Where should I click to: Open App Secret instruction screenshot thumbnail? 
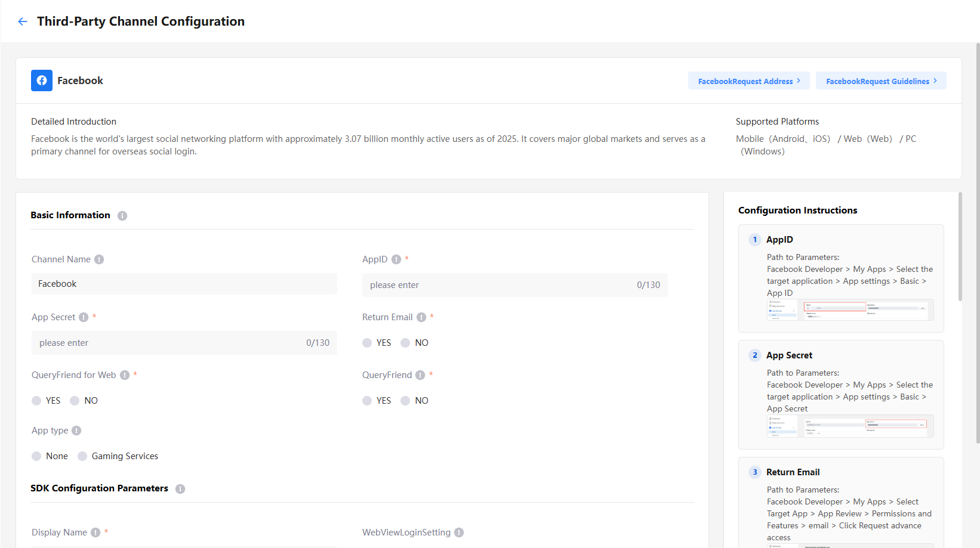[x=850, y=426]
